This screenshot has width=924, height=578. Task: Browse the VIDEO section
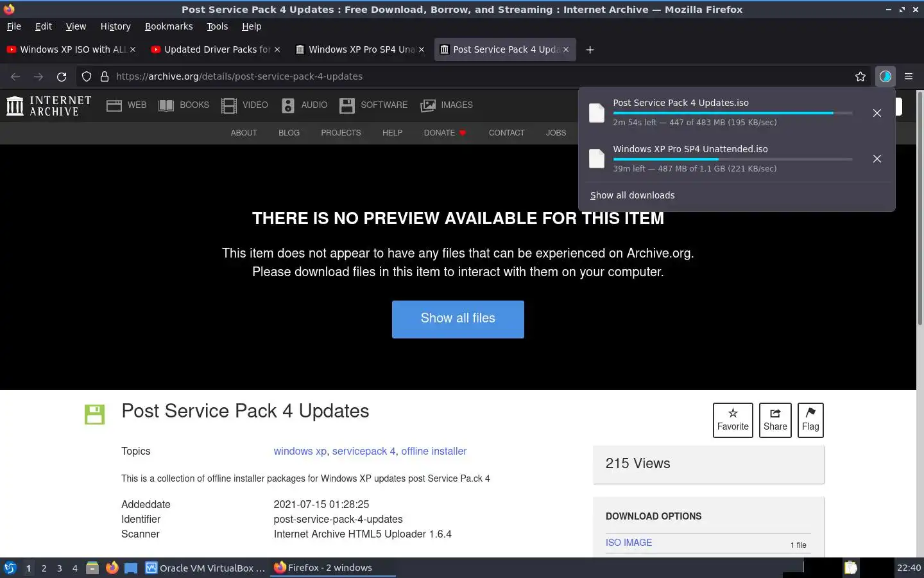coord(244,105)
